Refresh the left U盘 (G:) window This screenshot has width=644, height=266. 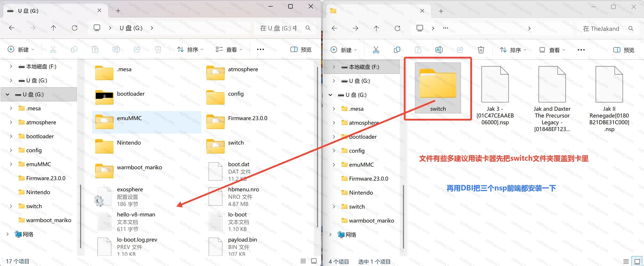pos(75,28)
